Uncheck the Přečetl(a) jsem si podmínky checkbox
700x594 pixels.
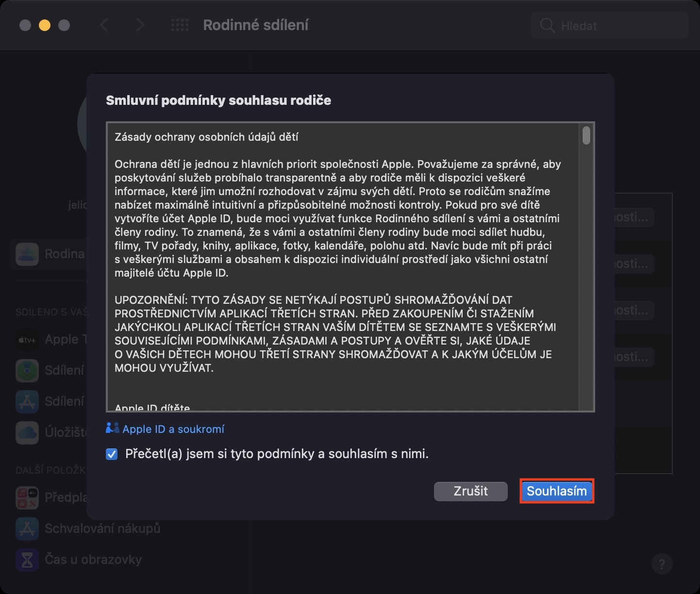pos(112,454)
